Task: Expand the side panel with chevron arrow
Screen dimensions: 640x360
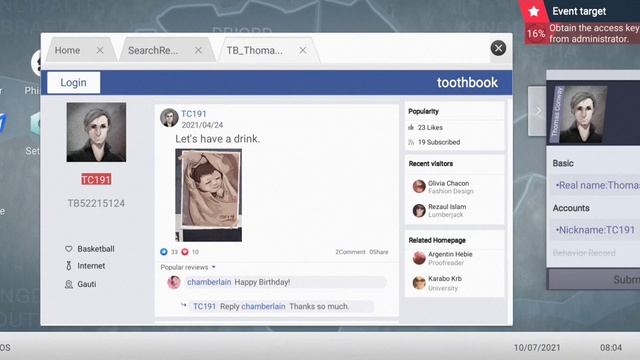Action: pos(537,111)
